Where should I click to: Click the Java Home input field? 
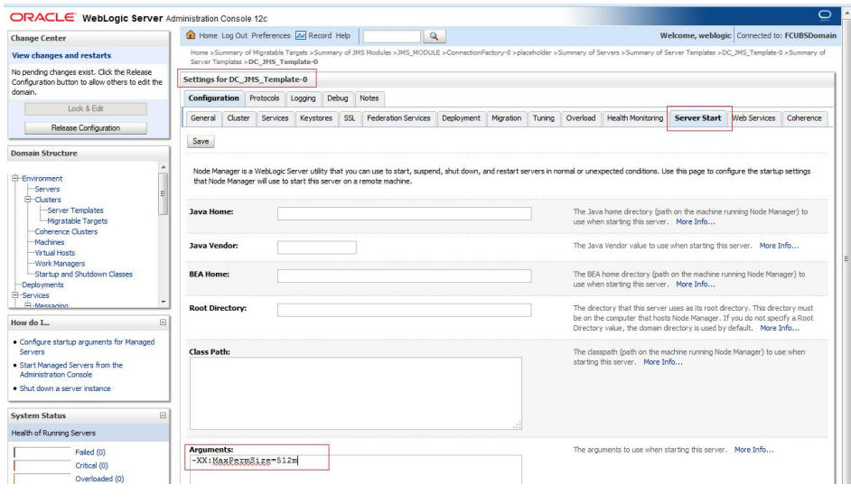click(405, 214)
